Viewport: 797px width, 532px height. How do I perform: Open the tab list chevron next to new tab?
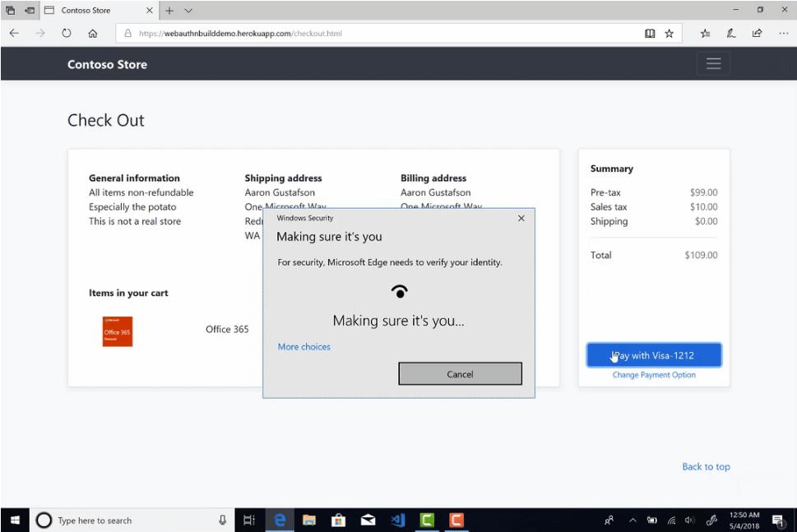point(188,11)
